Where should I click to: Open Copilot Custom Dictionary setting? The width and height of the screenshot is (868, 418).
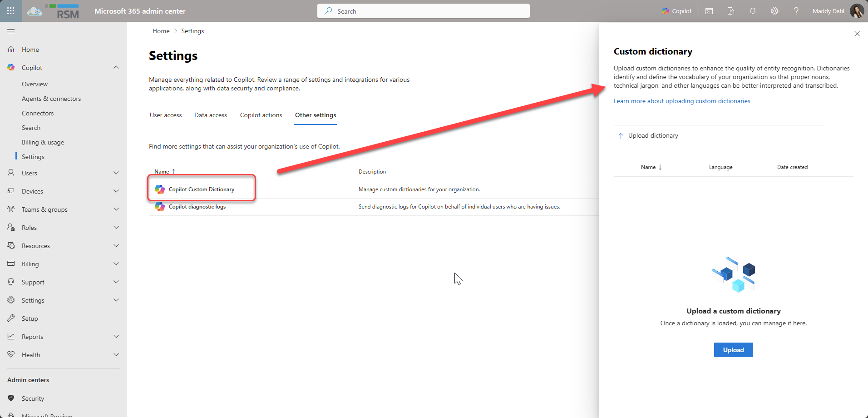[202, 189]
